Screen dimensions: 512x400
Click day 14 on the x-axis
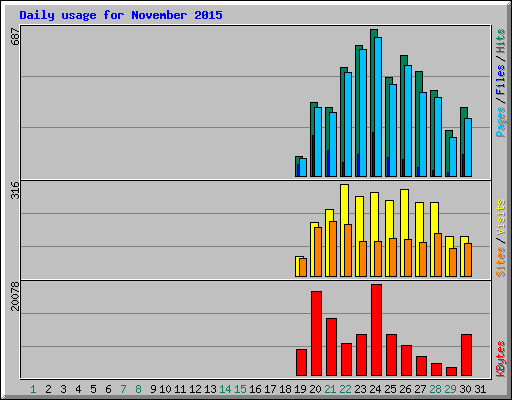225,389
